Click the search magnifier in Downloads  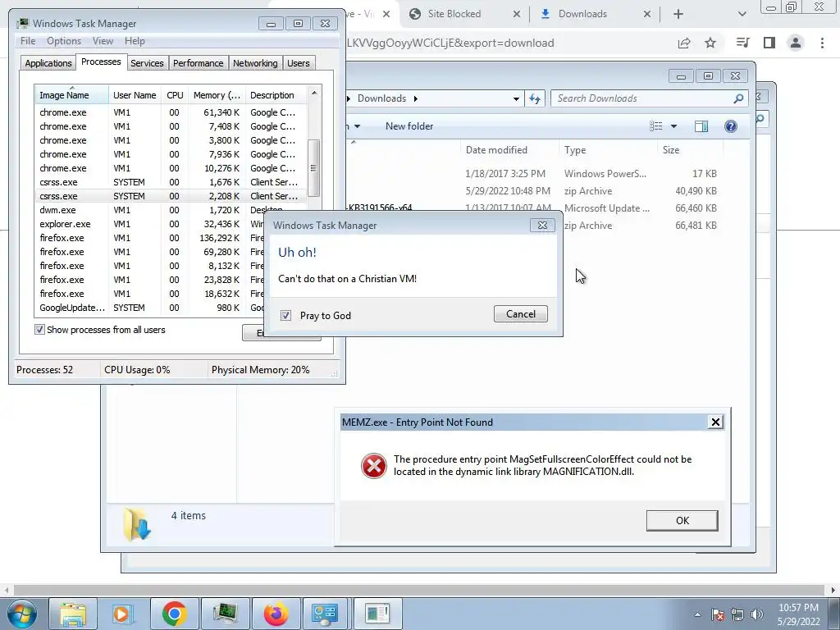pyautogui.click(x=739, y=98)
